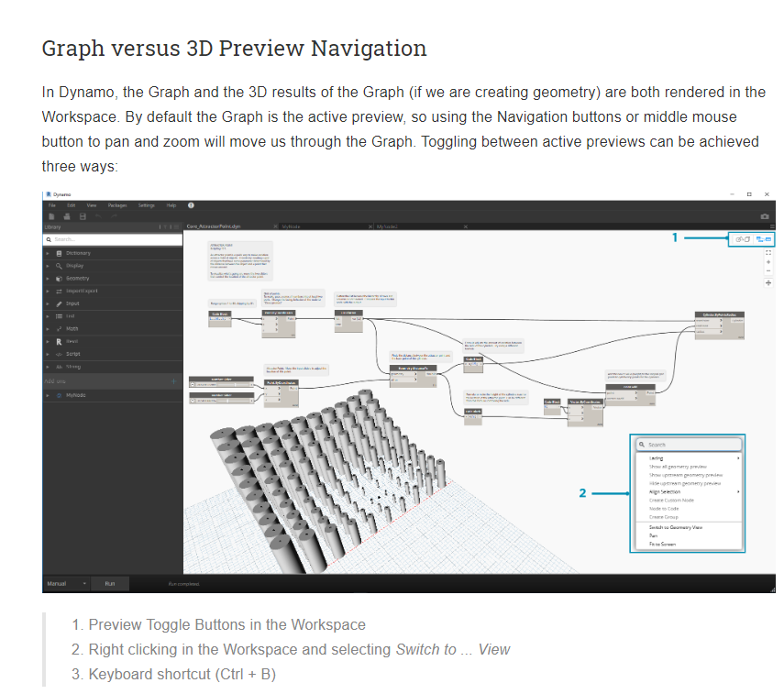Click the camera export image icon
The width and height of the screenshot is (784, 694).
(x=766, y=216)
